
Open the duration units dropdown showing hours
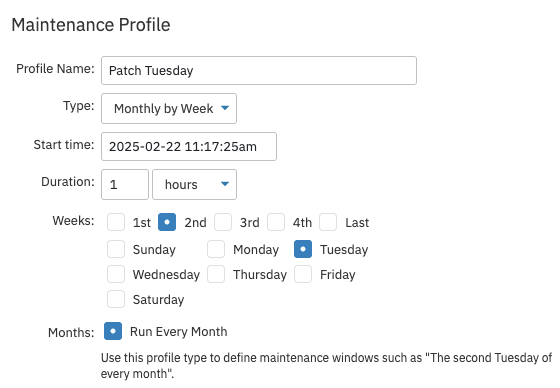[194, 184]
